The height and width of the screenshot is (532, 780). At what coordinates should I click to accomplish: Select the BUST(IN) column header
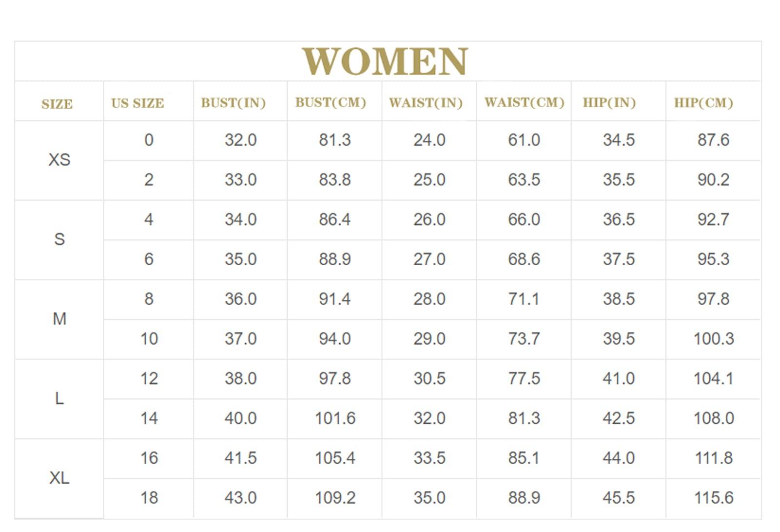click(x=233, y=103)
